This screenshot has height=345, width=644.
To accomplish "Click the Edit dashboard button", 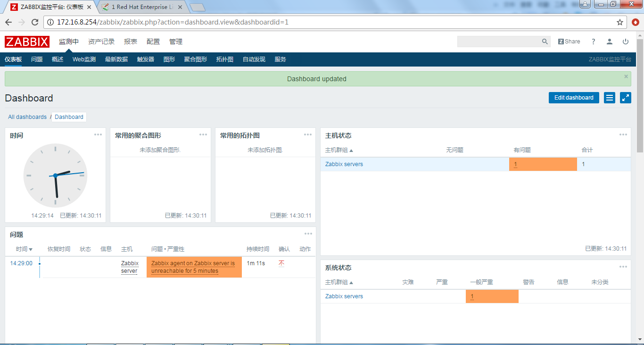I will coord(574,98).
